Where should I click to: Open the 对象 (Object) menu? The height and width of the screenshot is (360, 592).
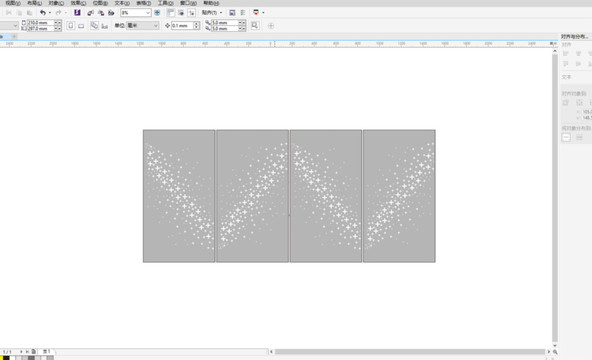56,3
